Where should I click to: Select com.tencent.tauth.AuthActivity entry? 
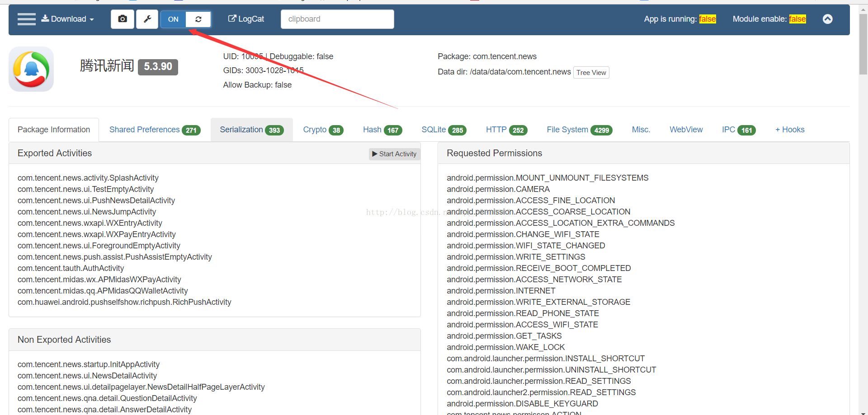pos(71,268)
